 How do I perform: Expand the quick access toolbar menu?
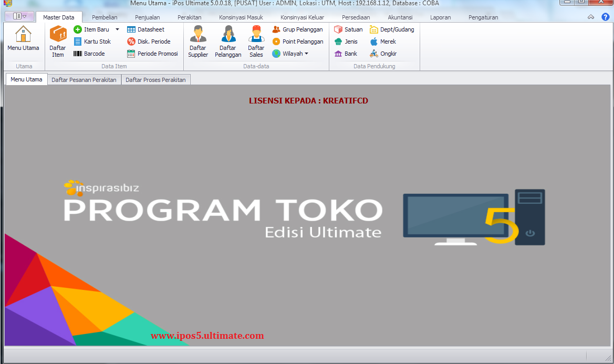(19, 16)
